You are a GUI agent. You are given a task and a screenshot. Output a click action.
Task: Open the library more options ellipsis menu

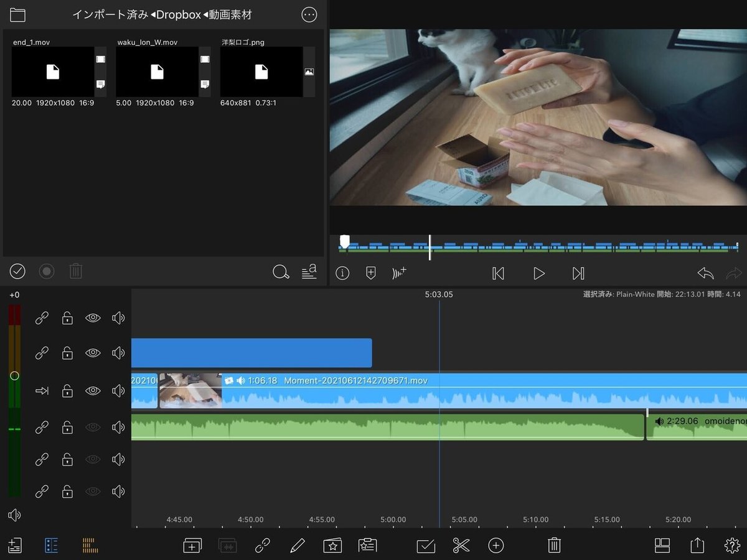pos(309,15)
